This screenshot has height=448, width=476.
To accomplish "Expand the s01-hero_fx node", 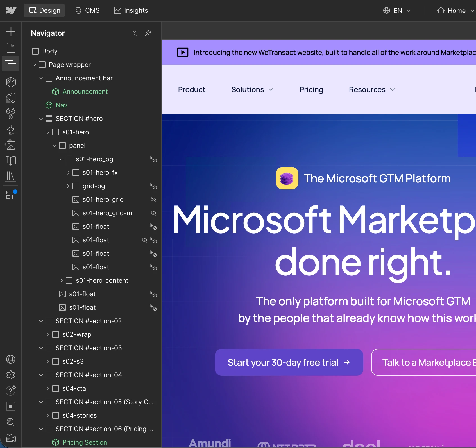I will (68, 173).
